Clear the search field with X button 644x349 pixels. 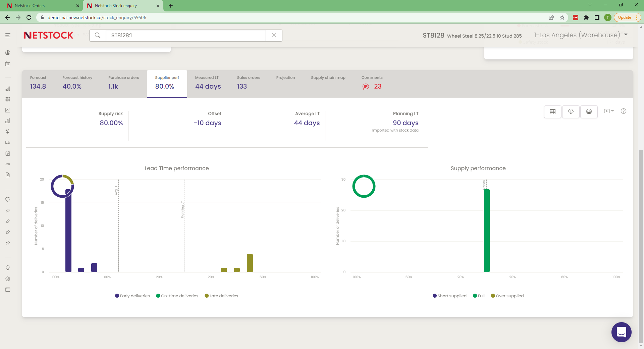pyautogui.click(x=274, y=35)
